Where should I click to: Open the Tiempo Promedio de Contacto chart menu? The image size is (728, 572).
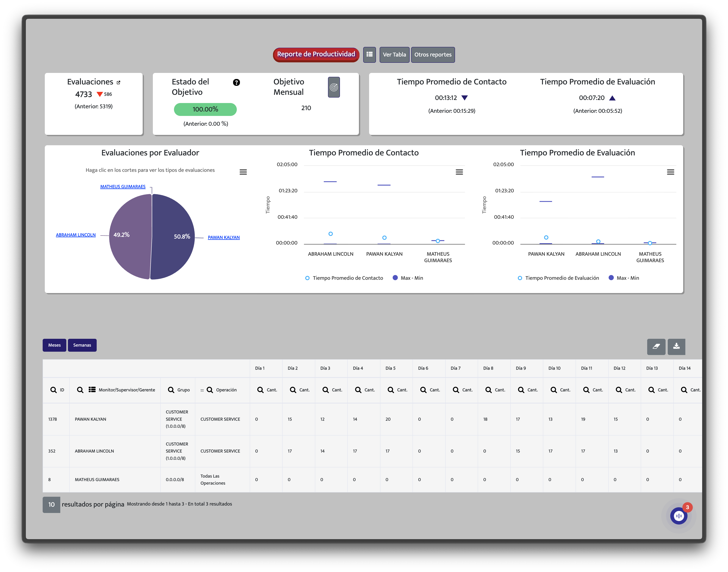pyautogui.click(x=459, y=172)
